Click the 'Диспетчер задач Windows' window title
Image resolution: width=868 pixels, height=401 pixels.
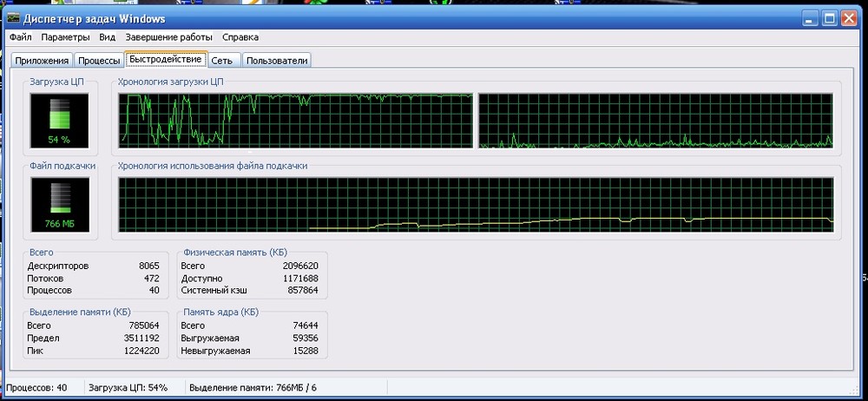(94, 19)
